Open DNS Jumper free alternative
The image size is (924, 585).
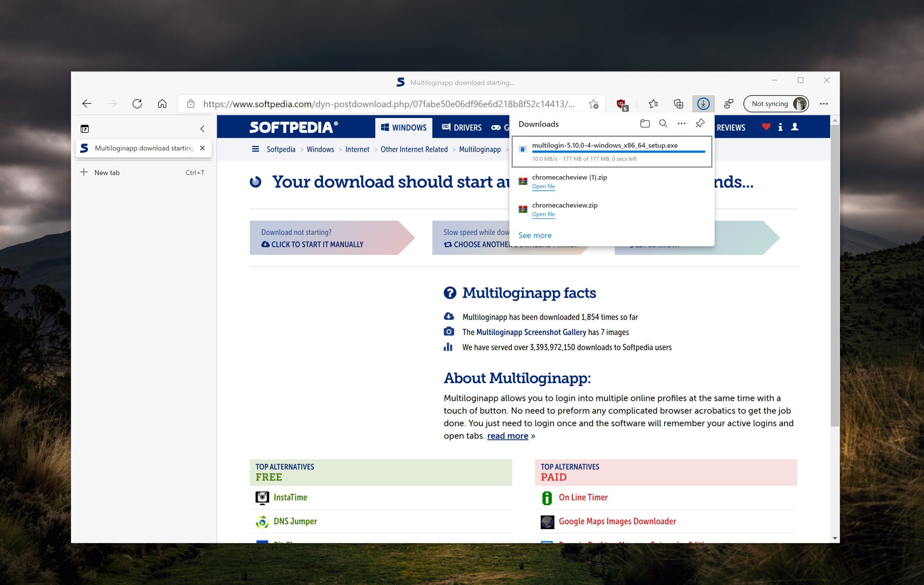coord(295,521)
